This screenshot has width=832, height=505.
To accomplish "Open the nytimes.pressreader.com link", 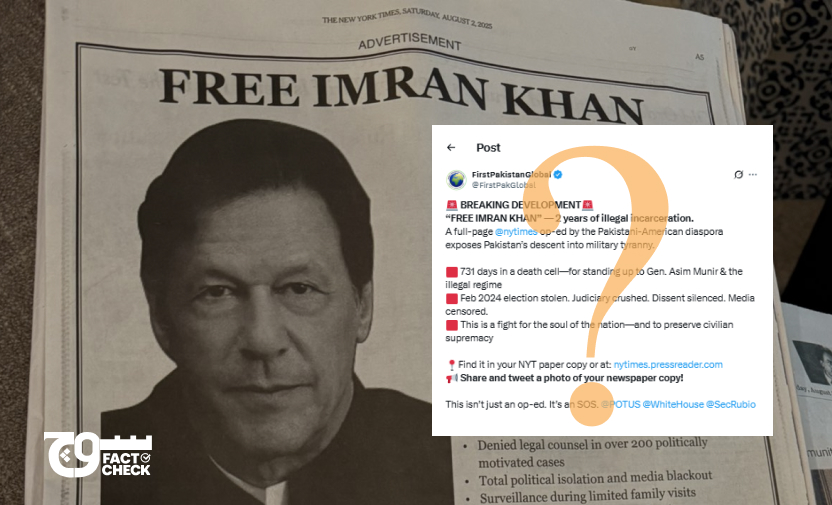I will (x=668, y=364).
